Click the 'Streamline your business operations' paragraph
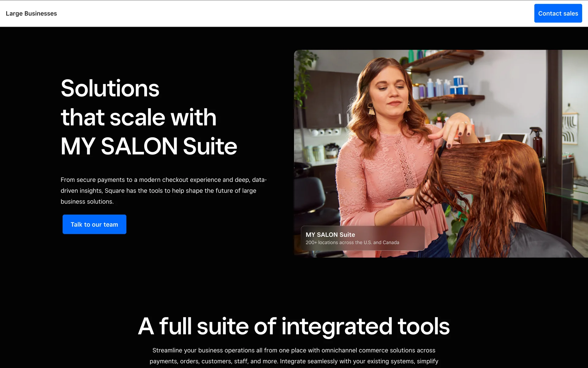Image resolution: width=588 pixels, height=368 pixels. coord(294,356)
